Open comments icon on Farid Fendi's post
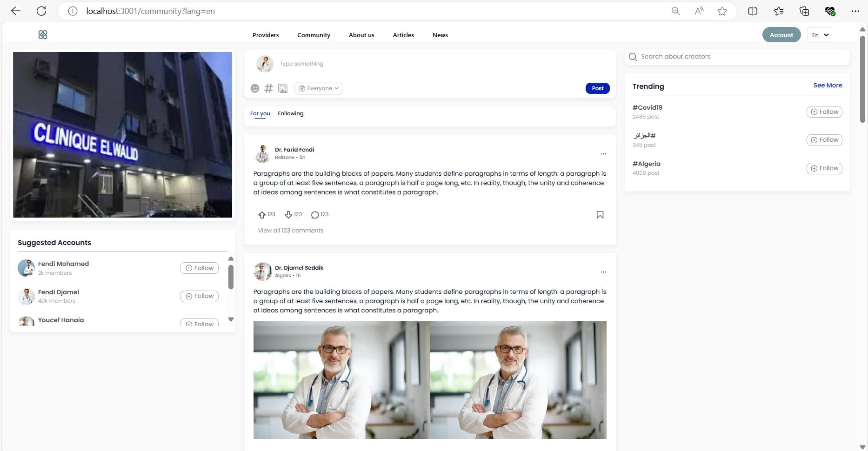 point(315,215)
